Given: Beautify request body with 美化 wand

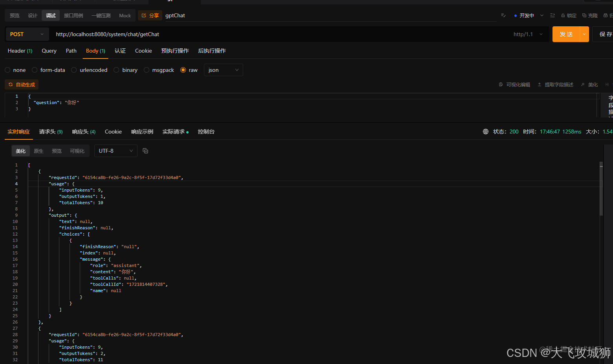Looking at the screenshot, I should point(589,84).
